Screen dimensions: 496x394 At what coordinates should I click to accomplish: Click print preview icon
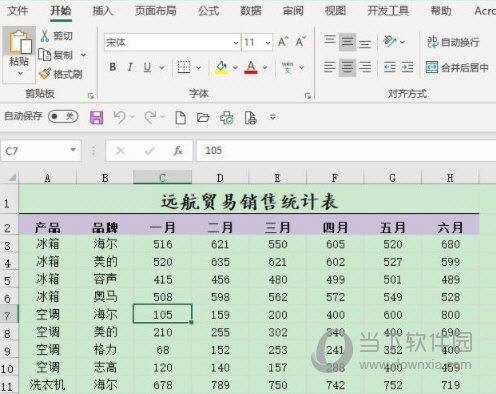[x=250, y=118]
